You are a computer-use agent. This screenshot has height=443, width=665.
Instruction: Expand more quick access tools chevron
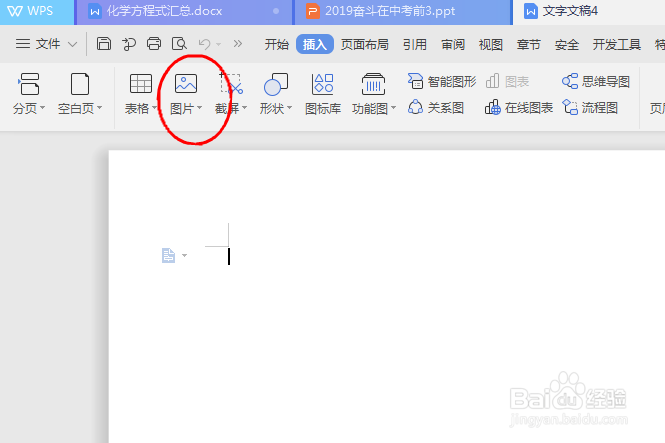238,44
